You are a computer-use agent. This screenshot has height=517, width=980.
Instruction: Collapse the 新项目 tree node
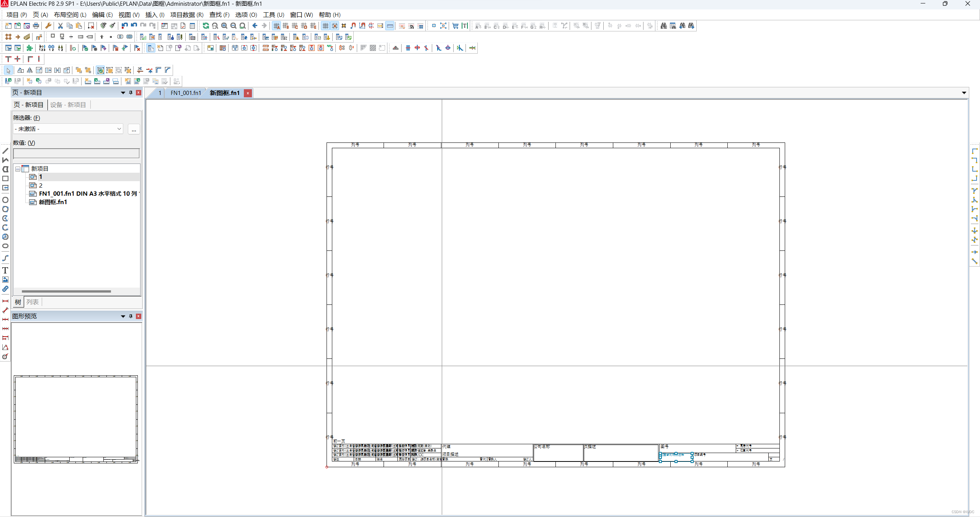coord(18,169)
